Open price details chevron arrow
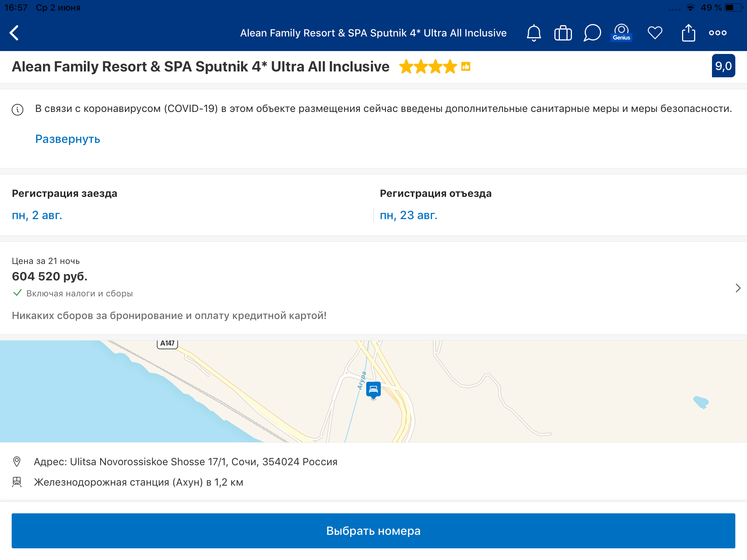 point(738,288)
